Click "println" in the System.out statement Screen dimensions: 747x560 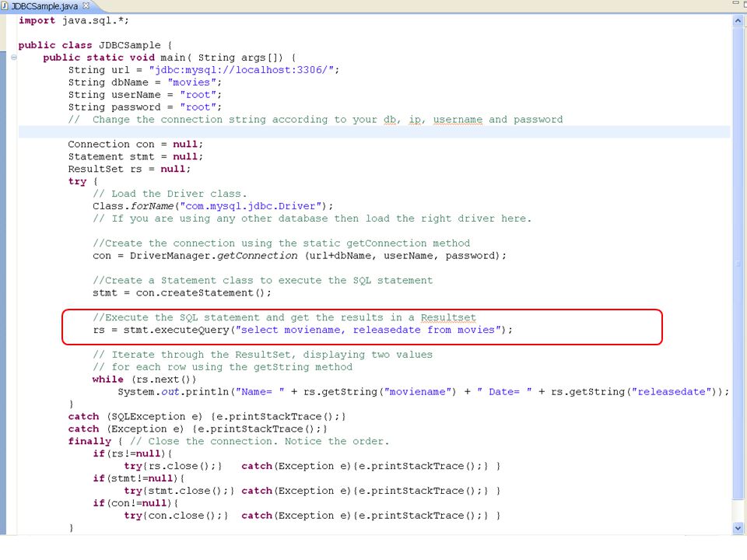coord(207,392)
